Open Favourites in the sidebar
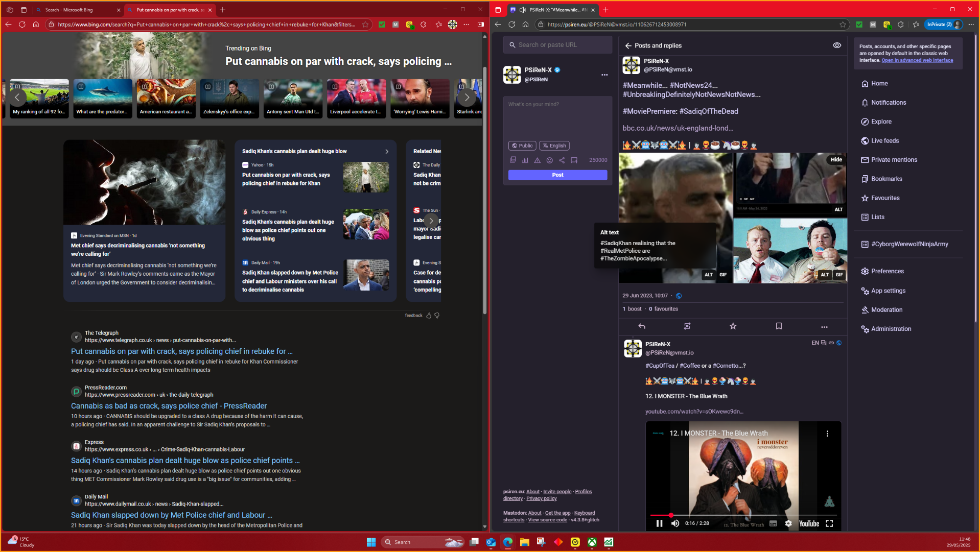The image size is (980, 552). tap(880, 198)
